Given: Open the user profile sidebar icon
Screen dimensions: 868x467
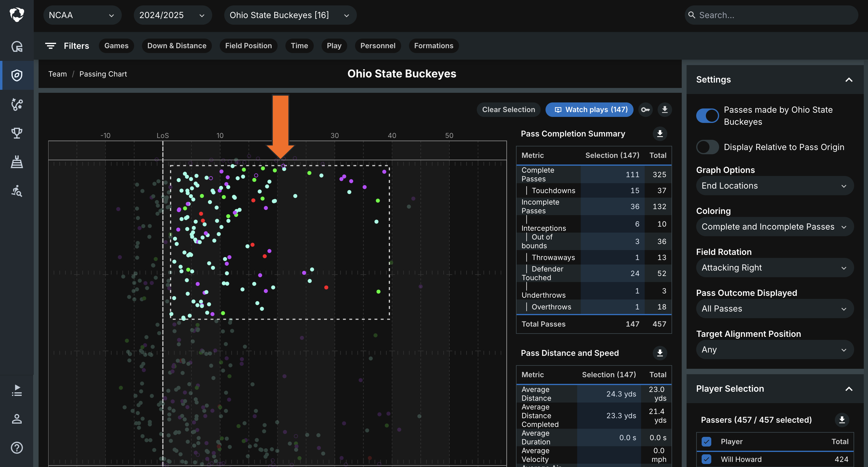Looking at the screenshot, I should [x=17, y=419].
